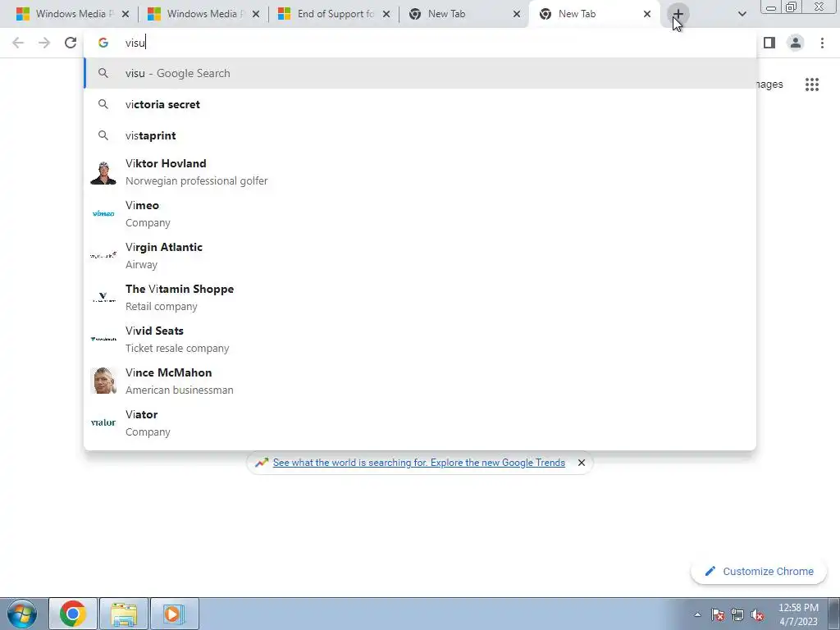Open Windows Media Player taskbar icon
Screen dimensions: 840x630
174,614
